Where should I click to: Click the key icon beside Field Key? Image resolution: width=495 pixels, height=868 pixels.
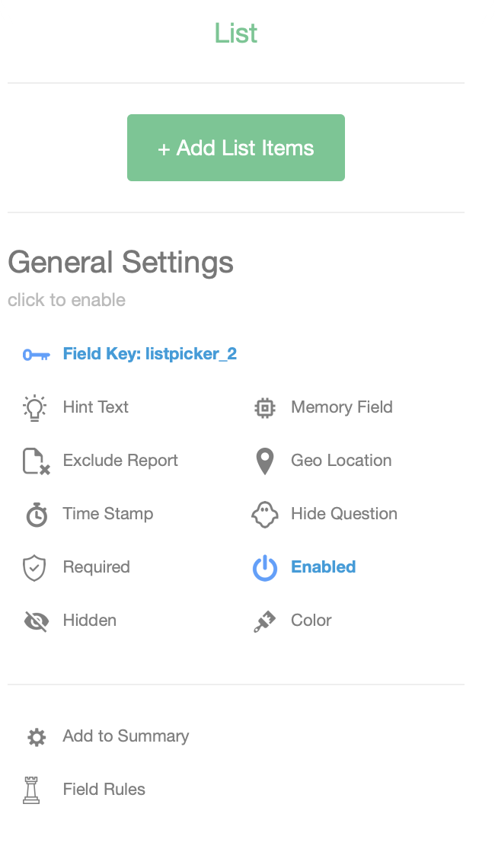pyautogui.click(x=36, y=354)
